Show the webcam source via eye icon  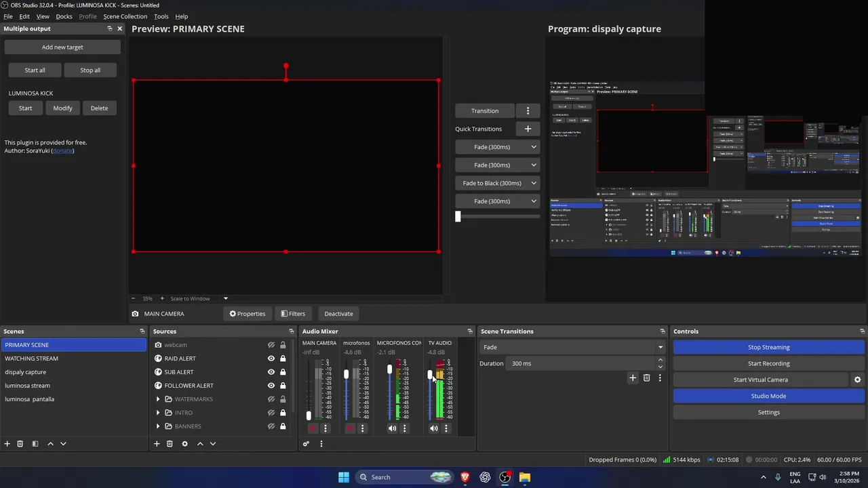pos(271,345)
